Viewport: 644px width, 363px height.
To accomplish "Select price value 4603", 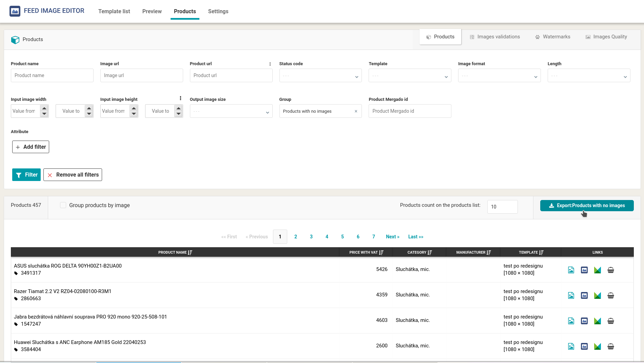I will (x=382, y=320).
